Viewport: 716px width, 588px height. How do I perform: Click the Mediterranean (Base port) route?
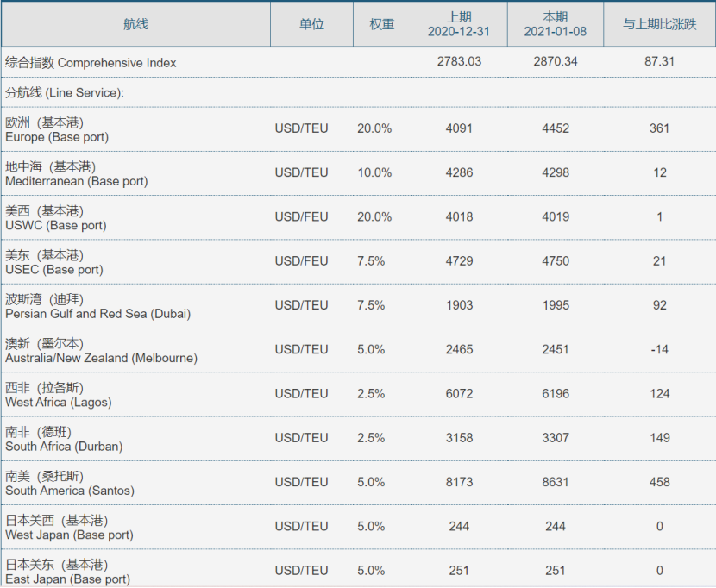(76, 173)
